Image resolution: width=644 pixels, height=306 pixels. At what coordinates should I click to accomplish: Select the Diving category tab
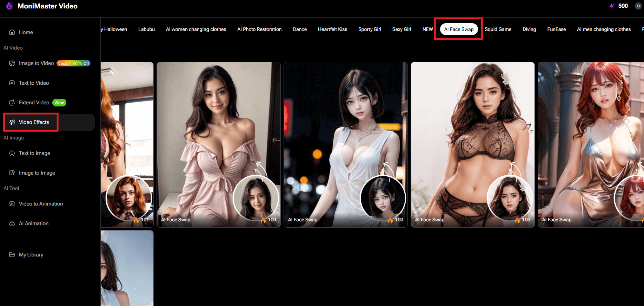pos(529,29)
